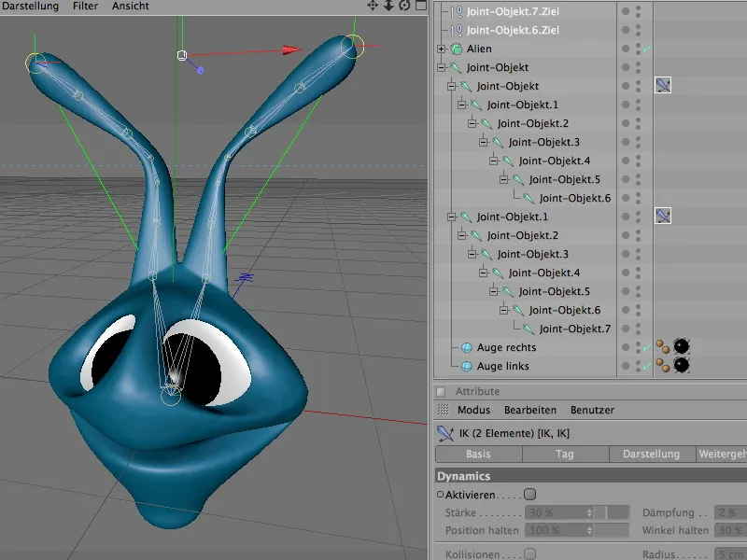The height and width of the screenshot is (560, 747).
Task: Click the Position halten stepper arrows
Action: pyautogui.click(x=589, y=530)
